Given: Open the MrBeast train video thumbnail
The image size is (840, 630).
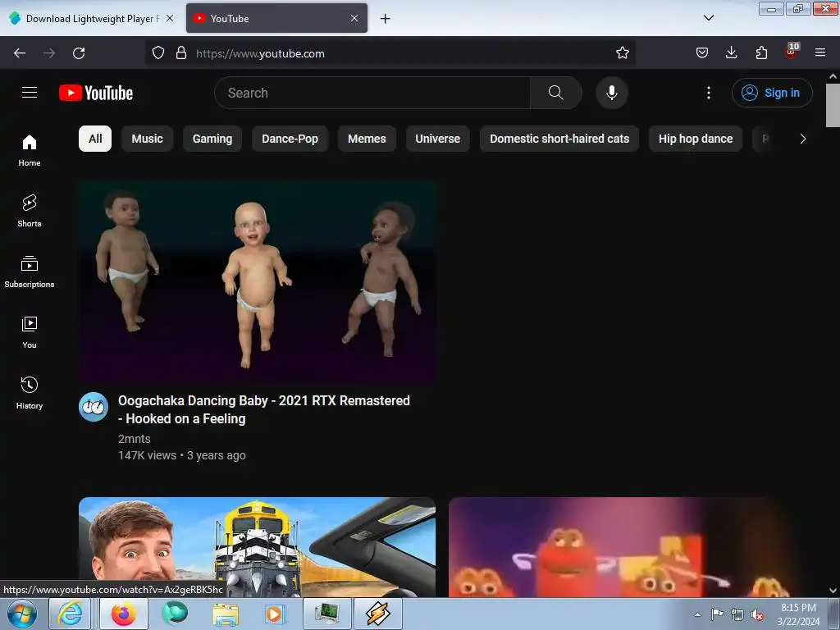Looking at the screenshot, I should [x=257, y=547].
